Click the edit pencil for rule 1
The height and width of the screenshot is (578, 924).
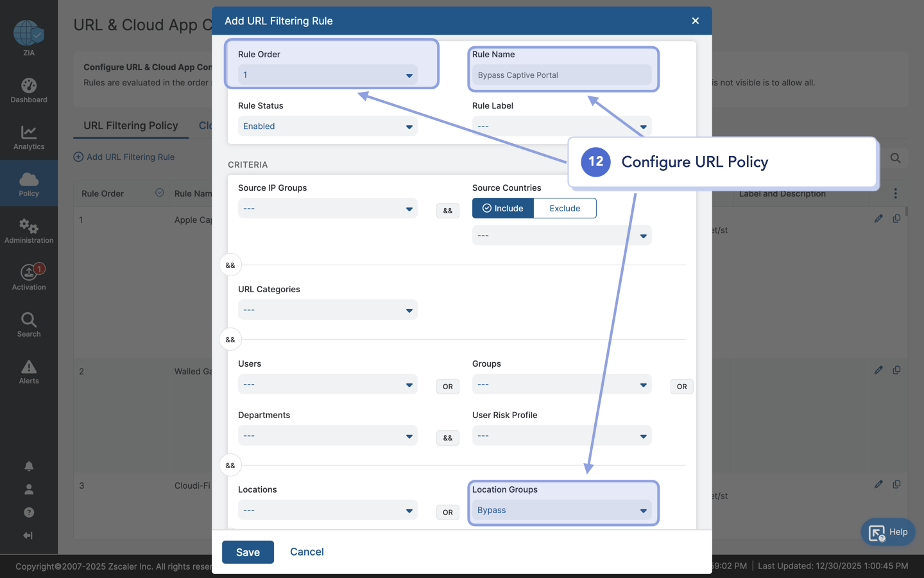(x=878, y=219)
